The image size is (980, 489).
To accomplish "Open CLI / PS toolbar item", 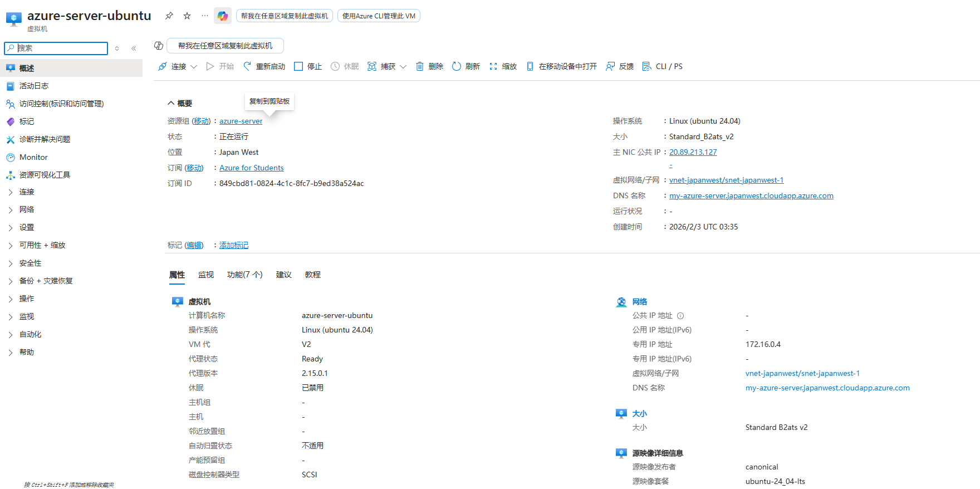I will tap(662, 66).
